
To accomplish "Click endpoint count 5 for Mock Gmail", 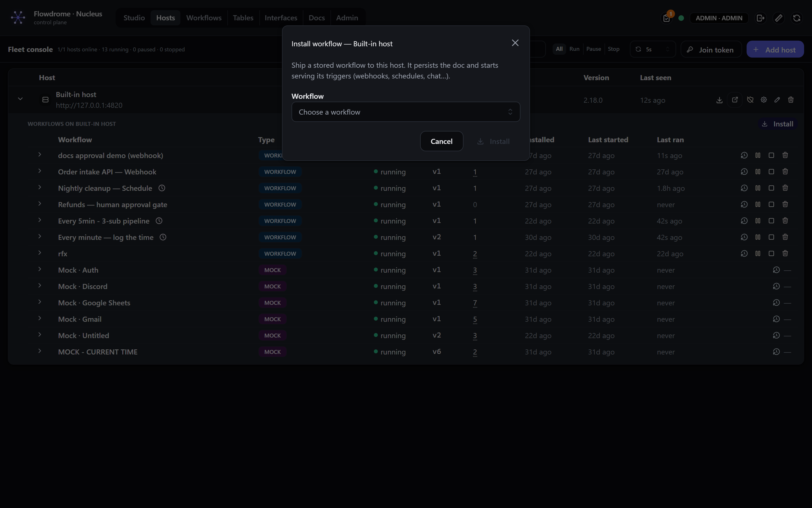I will pos(475,319).
